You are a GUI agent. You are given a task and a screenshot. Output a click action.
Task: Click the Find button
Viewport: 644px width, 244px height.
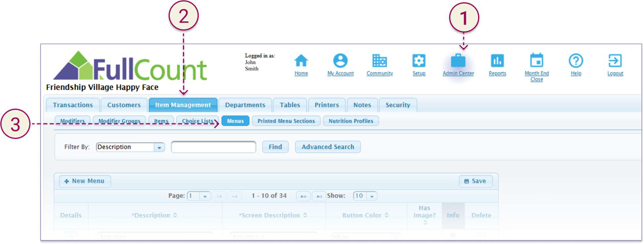(275, 147)
